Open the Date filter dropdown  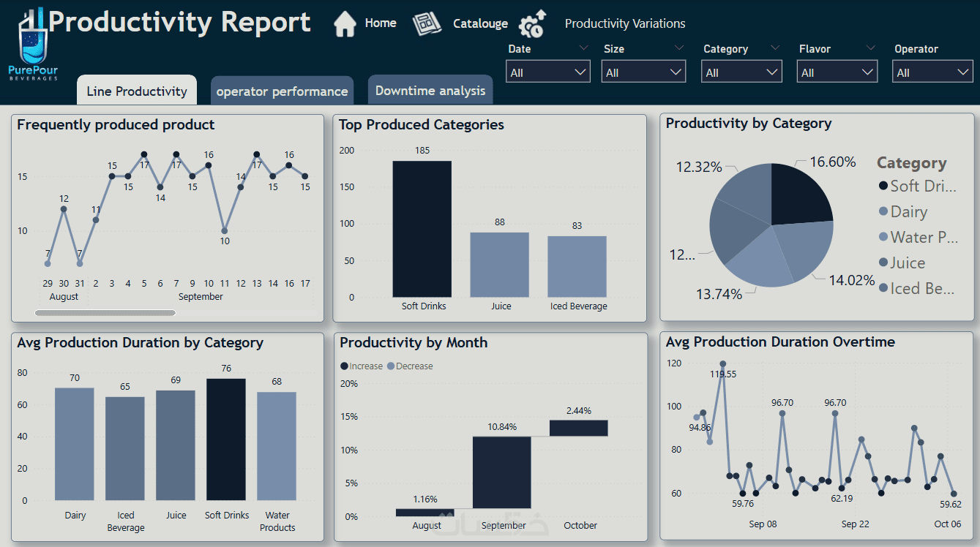[x=547, y=72]
